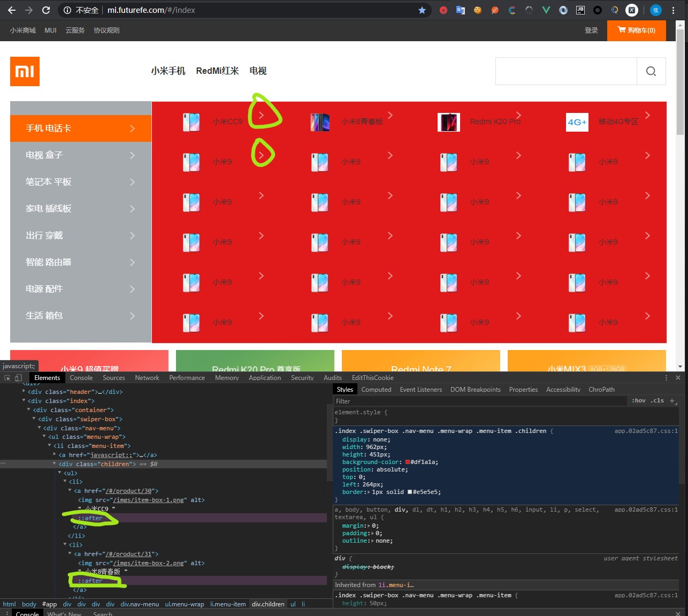Collapse the div class="index" node

point(24,401)
